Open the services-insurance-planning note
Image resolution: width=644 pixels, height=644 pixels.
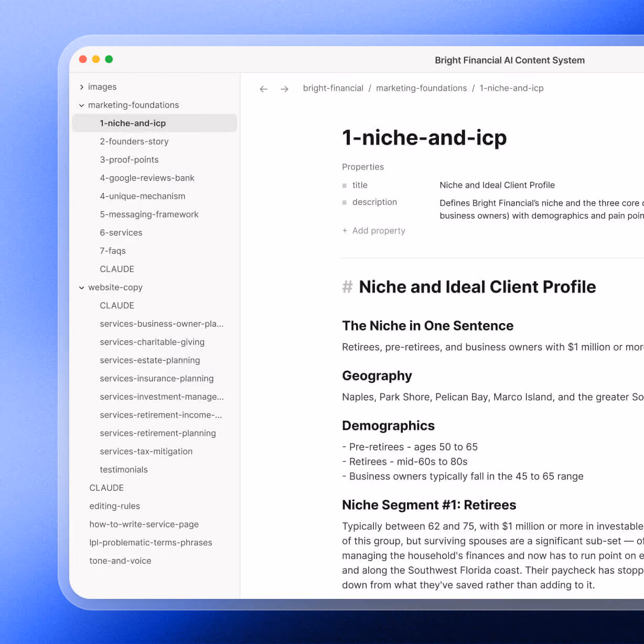point(157,379)
